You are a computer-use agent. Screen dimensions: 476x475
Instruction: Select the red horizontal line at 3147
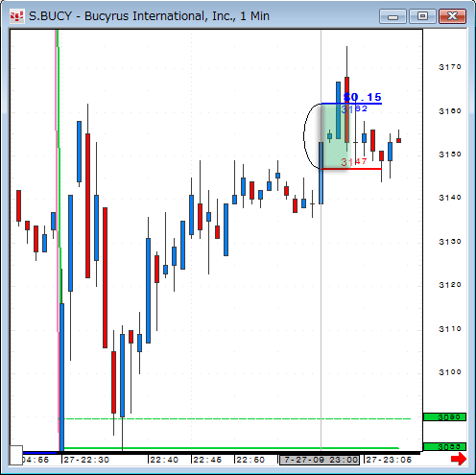(x=351, y=169)
